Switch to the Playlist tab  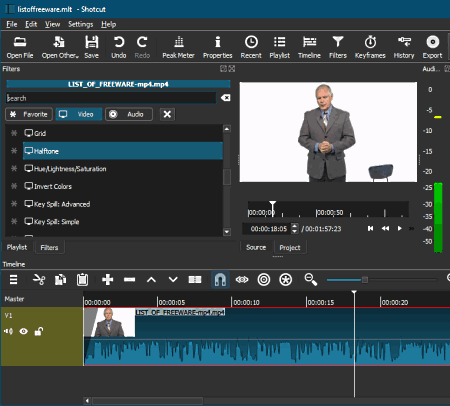tap(17, 247)
